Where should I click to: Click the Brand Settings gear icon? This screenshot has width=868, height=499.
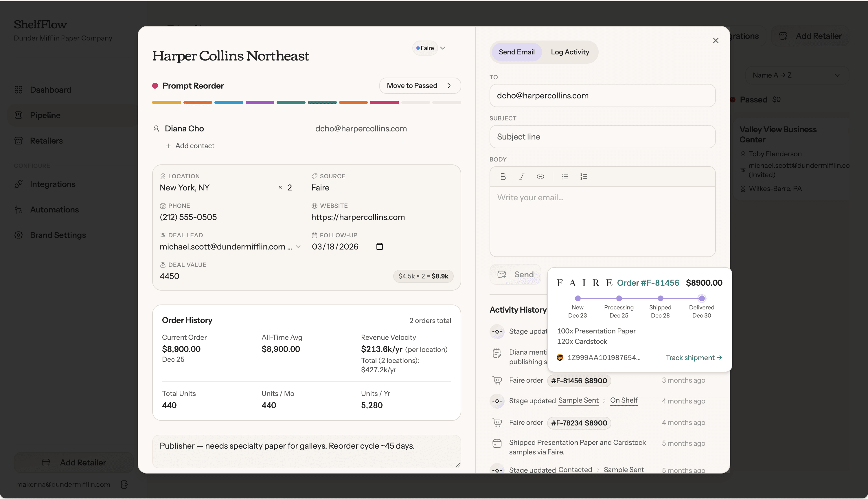[x=19, y=235]
